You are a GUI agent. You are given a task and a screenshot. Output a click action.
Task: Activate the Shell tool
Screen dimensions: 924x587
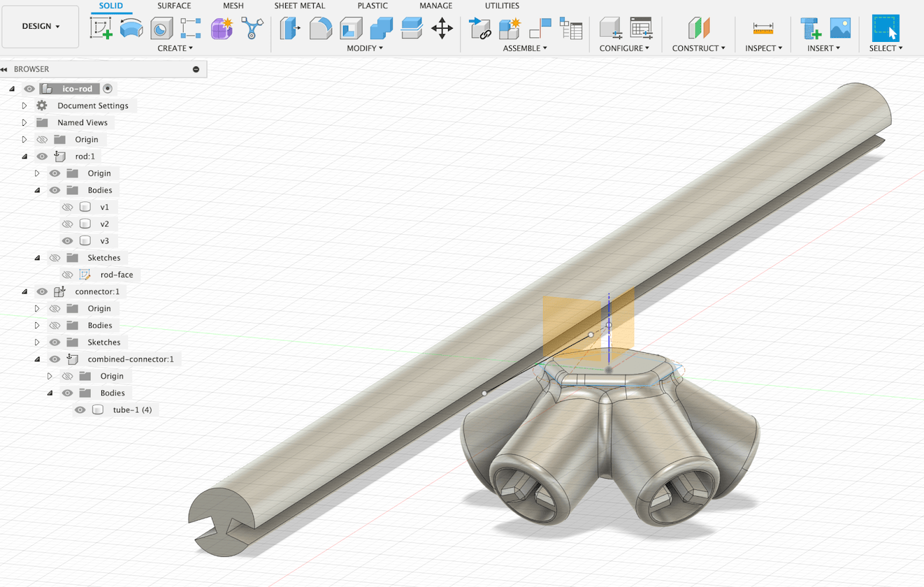click(x=351, y=29)
